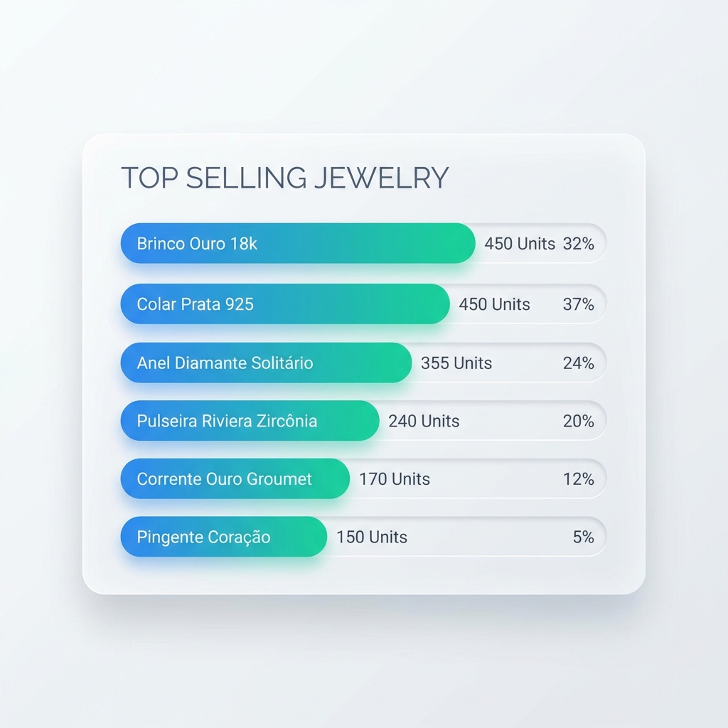Click the Pulseira Riviera Zircônia label
Image resolution: width=728 pixels, height=728 pixels.
coord(227,421)
